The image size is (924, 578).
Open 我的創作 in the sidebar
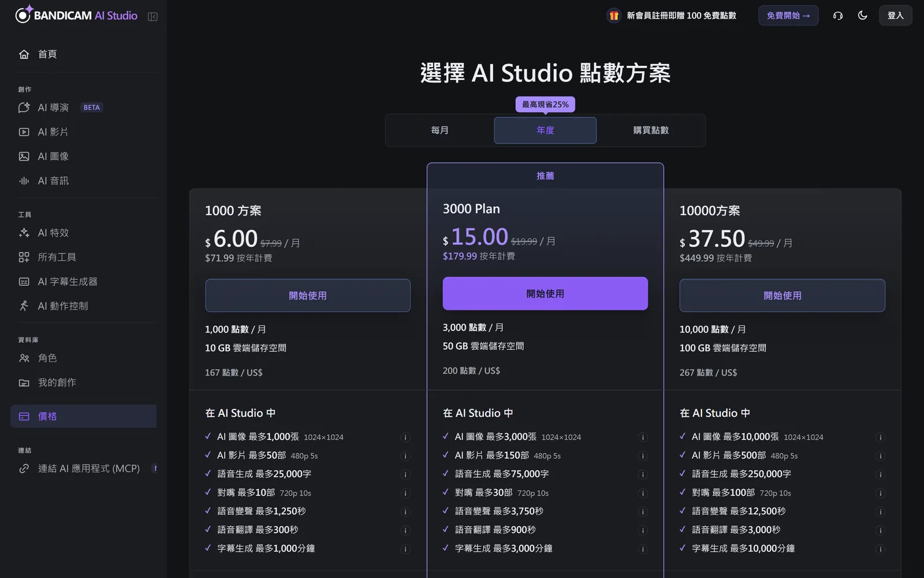(x=84, y=383)
